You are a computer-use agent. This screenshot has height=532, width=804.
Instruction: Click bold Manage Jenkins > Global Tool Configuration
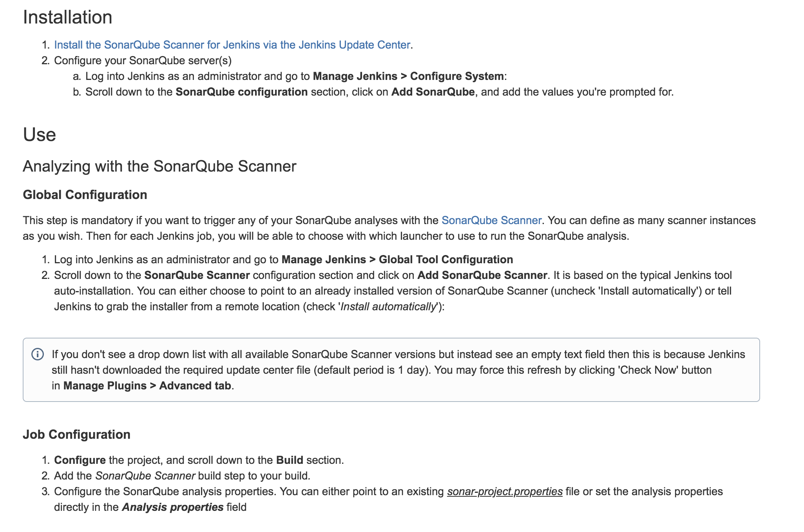point(397,260)
